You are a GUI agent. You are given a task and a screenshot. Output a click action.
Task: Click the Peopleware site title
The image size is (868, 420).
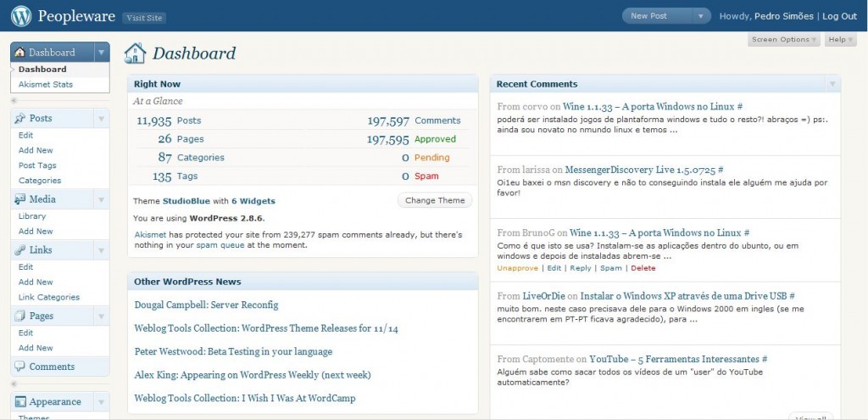pos(75,16)
